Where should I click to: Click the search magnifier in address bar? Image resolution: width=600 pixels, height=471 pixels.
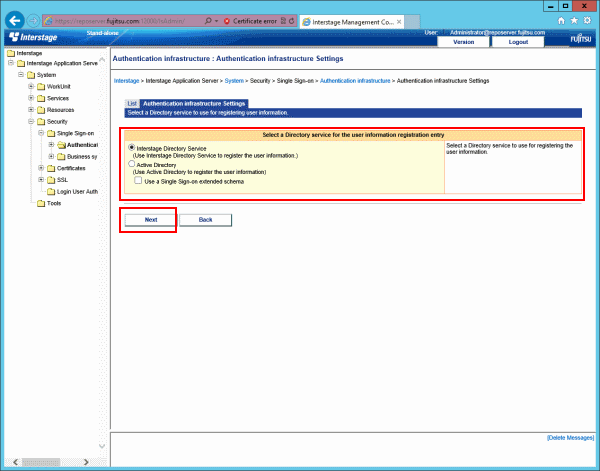[x=208, y=21]
